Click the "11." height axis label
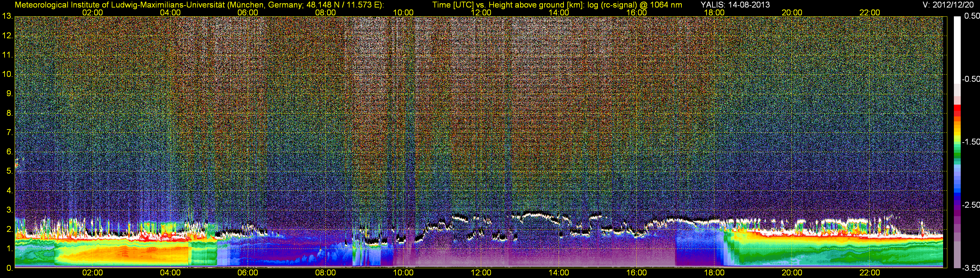This screenshot has width=980, height=278. point(7,55)
